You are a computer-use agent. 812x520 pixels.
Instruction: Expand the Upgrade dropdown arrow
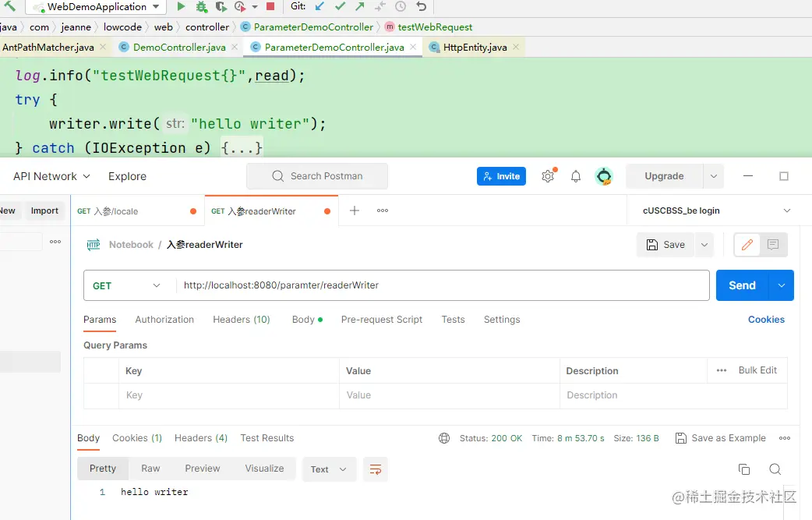tap(714, 176)
